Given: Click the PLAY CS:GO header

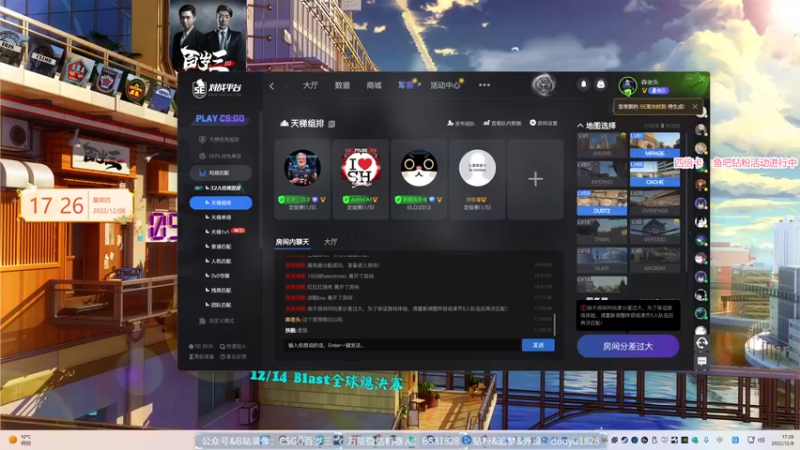Looking at the screenshot, I should (x=220, y=119).
